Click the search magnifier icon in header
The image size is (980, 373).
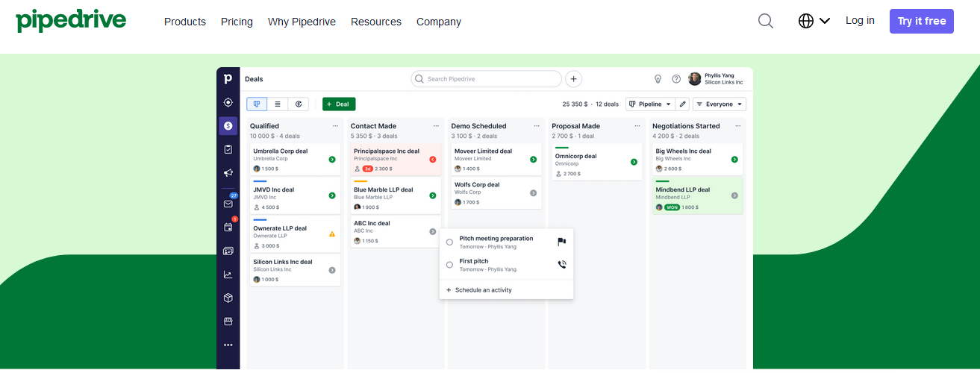[x=765, y=21]
